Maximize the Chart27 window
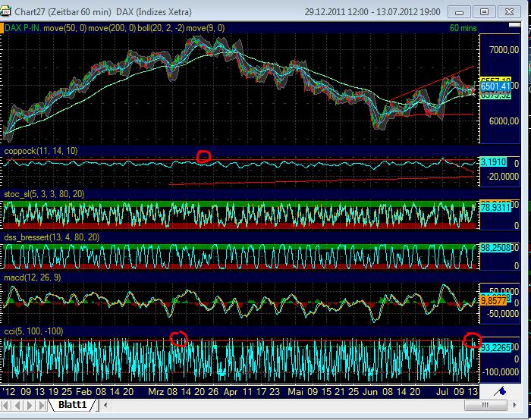 pos(484,12)
